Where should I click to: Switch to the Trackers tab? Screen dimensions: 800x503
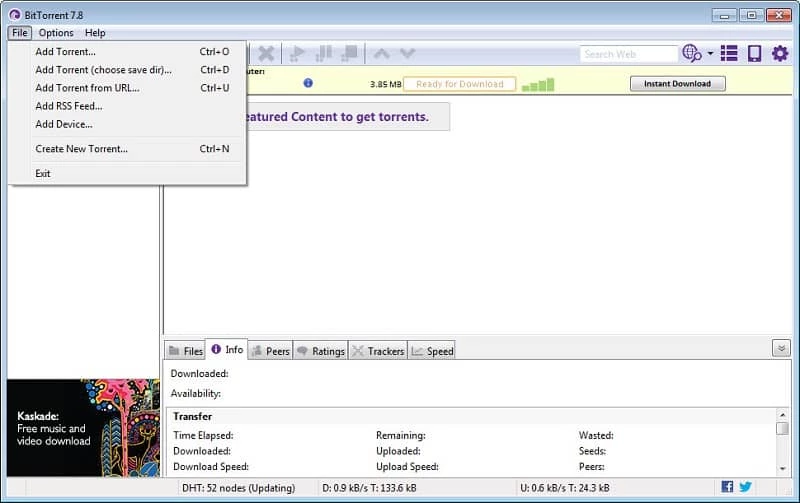(x=378, y=351)
